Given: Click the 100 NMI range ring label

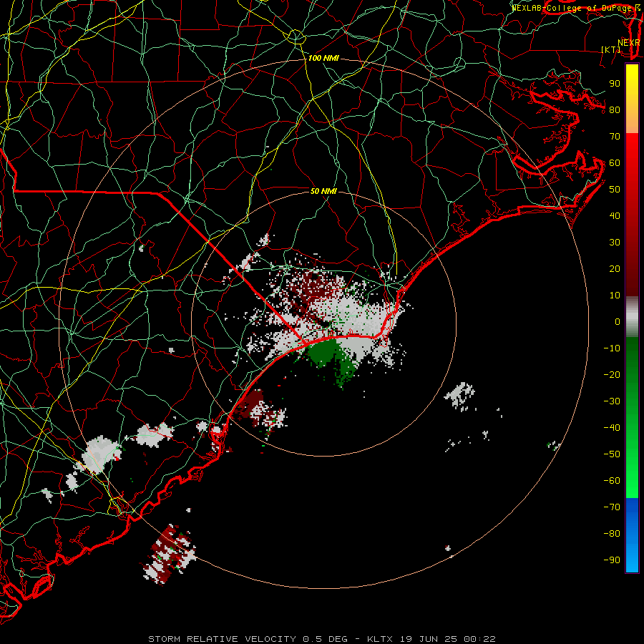Looking at the screenshot, I should pos(323,59).
